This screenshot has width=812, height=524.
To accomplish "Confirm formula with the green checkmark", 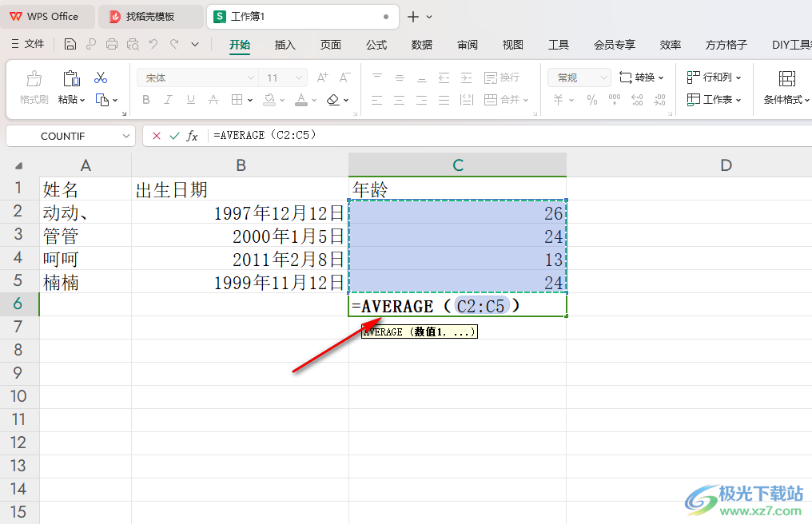I will click(174, 136).
